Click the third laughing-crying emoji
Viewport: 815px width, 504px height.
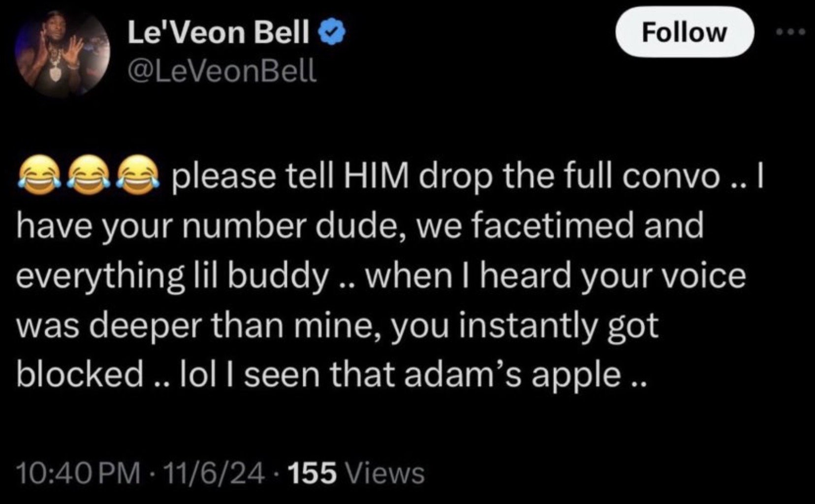(x=137, y=175)
